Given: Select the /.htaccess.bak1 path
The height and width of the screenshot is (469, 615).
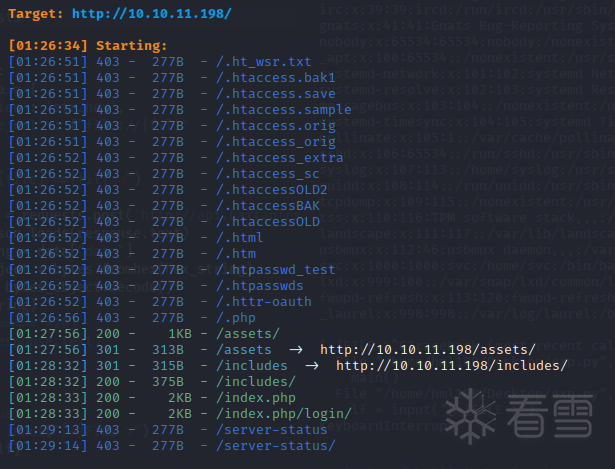Looking at the screenshot, I should pos(276,78).
